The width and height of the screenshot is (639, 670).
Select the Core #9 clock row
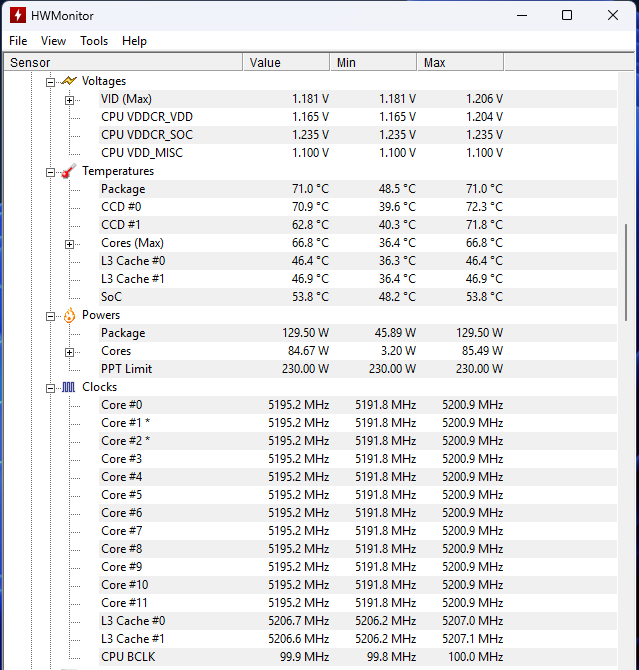coord(358,567)
